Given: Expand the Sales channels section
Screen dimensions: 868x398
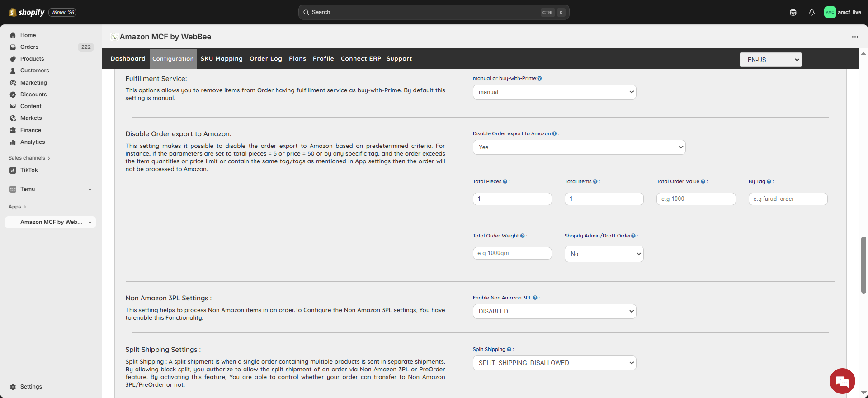Looking at the screenshot, I should [29, 158].
